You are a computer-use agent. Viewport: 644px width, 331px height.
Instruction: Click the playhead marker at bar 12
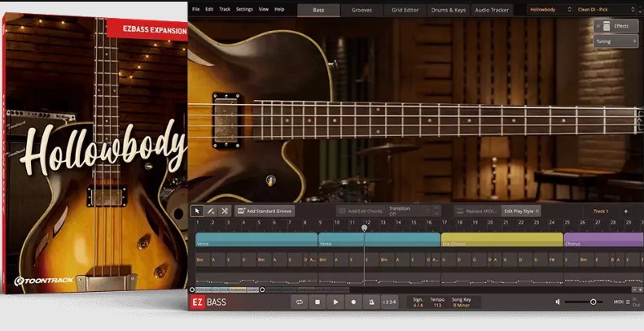pos(364,228)
